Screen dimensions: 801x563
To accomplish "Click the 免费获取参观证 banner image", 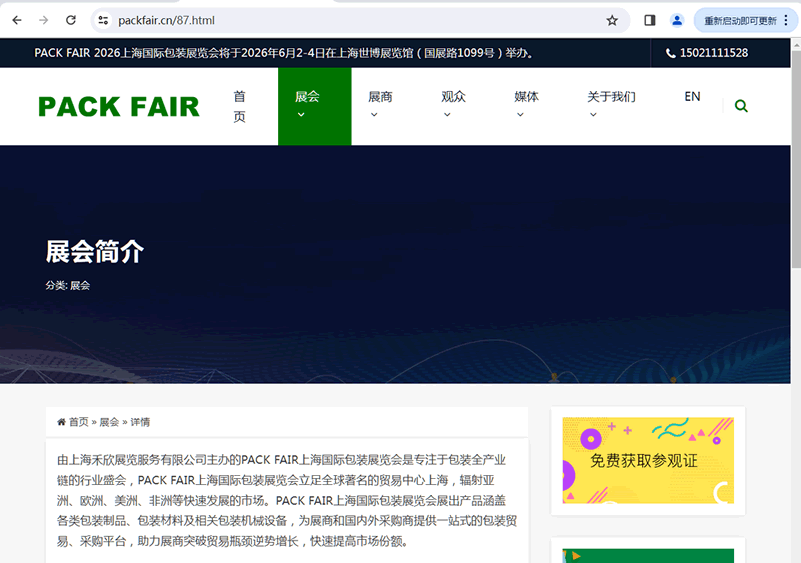I will point(648,460).
